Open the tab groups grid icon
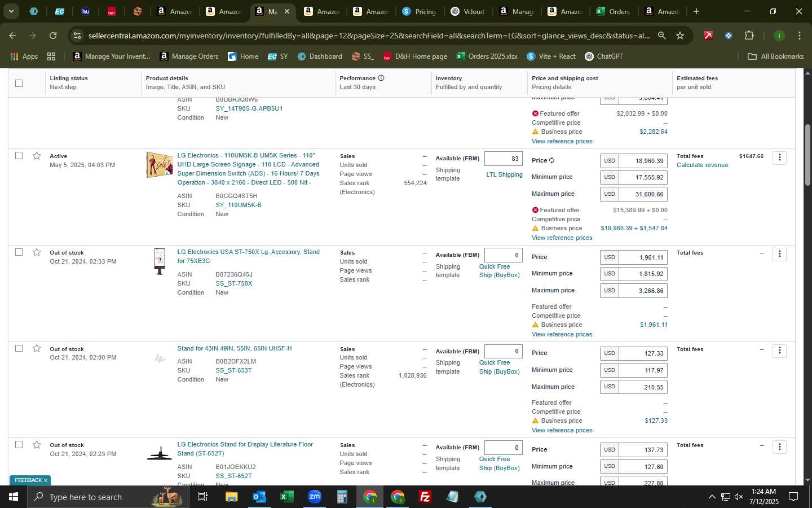This screenshot has height=508, width=812. [x=51, y=56]
